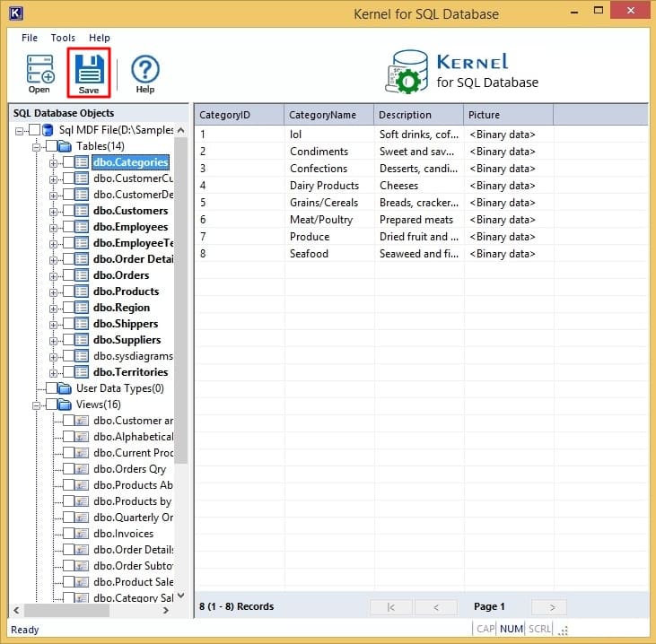Collapse the Views(16) node
Screen dimensions: 656x644
(37, 405)
